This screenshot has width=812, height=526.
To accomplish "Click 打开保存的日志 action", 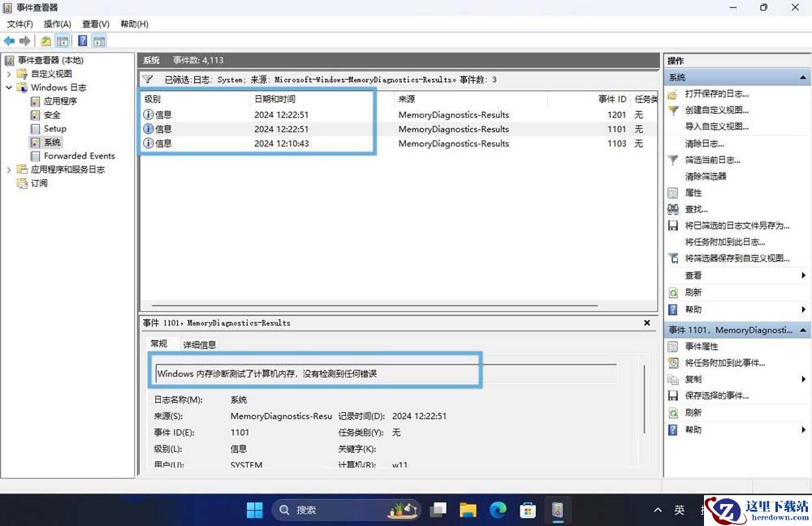I will 717,93.
